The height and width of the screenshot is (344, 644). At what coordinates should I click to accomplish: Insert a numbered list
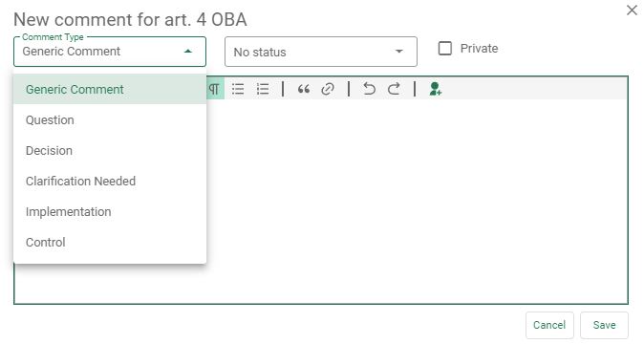coord(263,89)
